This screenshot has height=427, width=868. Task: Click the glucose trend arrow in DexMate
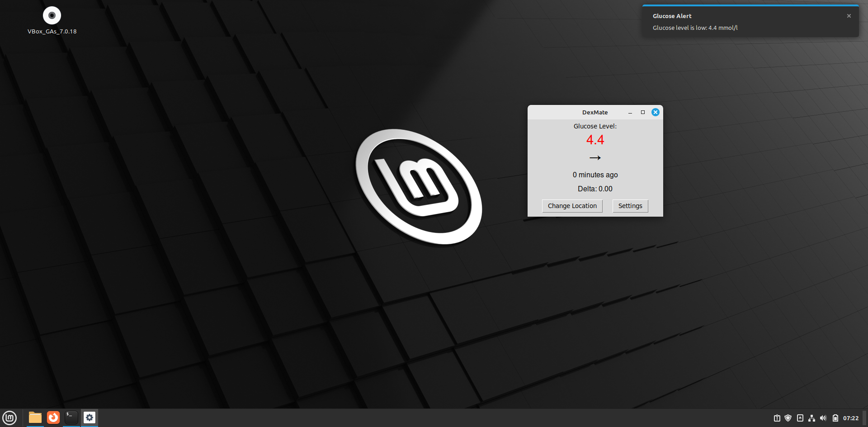pos(595,158)
